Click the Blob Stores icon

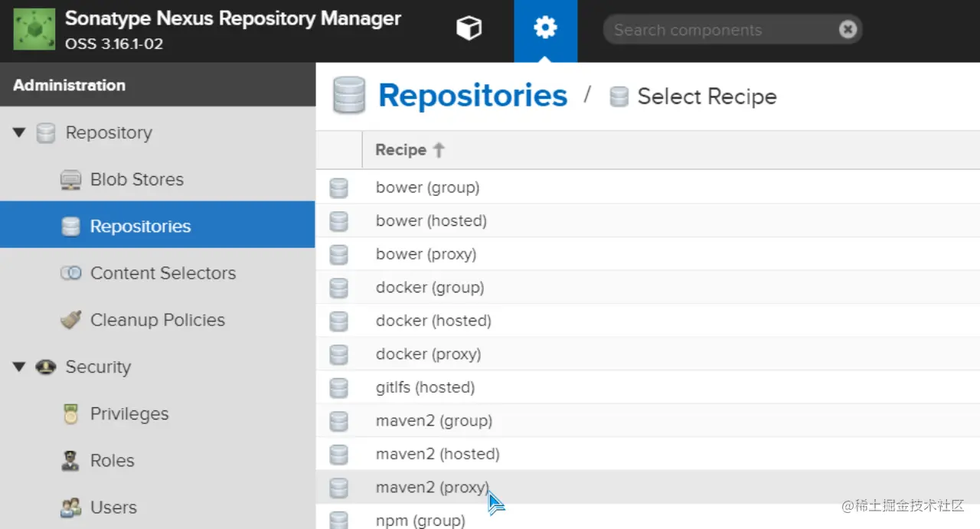(x=70, y=180)
